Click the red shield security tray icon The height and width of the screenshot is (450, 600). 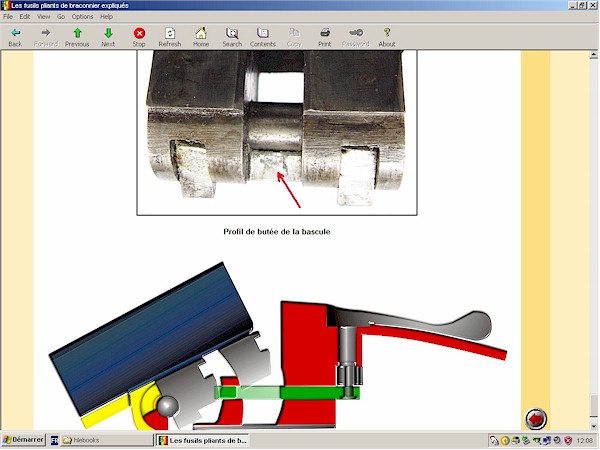click(x=568, y=441)
